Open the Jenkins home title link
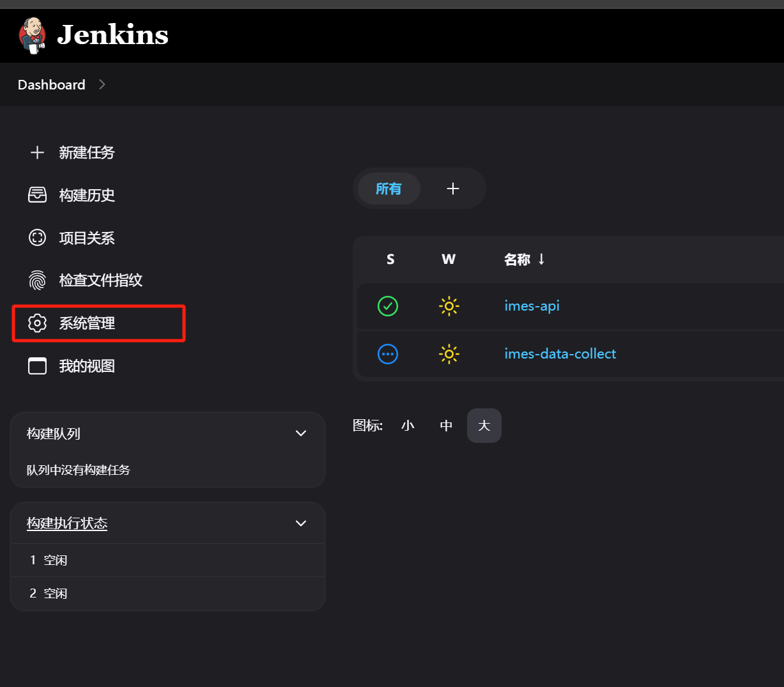Image resolution: width=784 pixels, height=687 pixels. (112, 35)
